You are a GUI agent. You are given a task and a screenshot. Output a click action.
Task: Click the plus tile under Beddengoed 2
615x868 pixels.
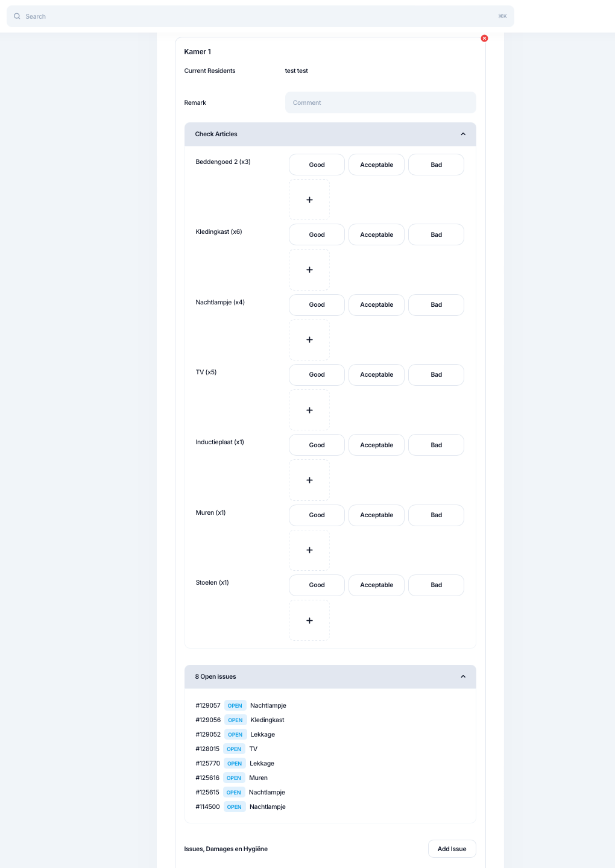click(x=309, y=200)
